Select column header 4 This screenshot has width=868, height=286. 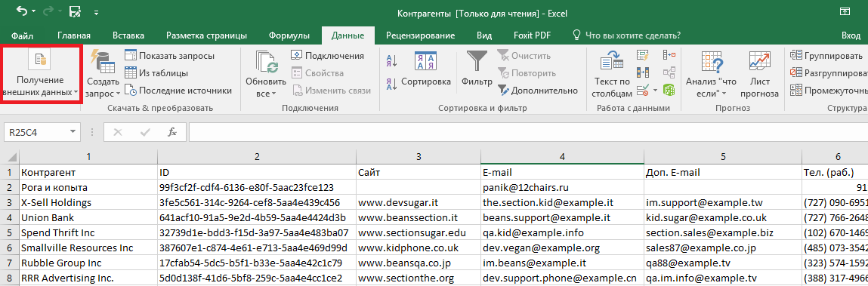tap(562, 157)
